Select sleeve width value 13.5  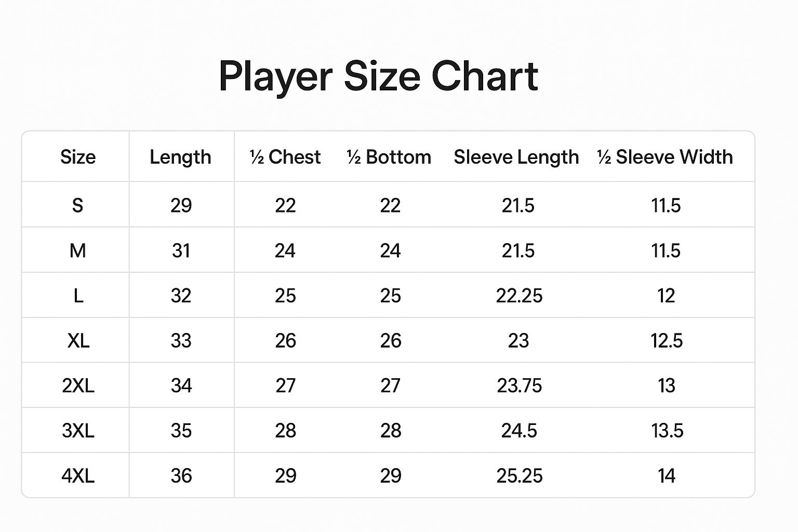pyautogui.click(x=667, y=431)
